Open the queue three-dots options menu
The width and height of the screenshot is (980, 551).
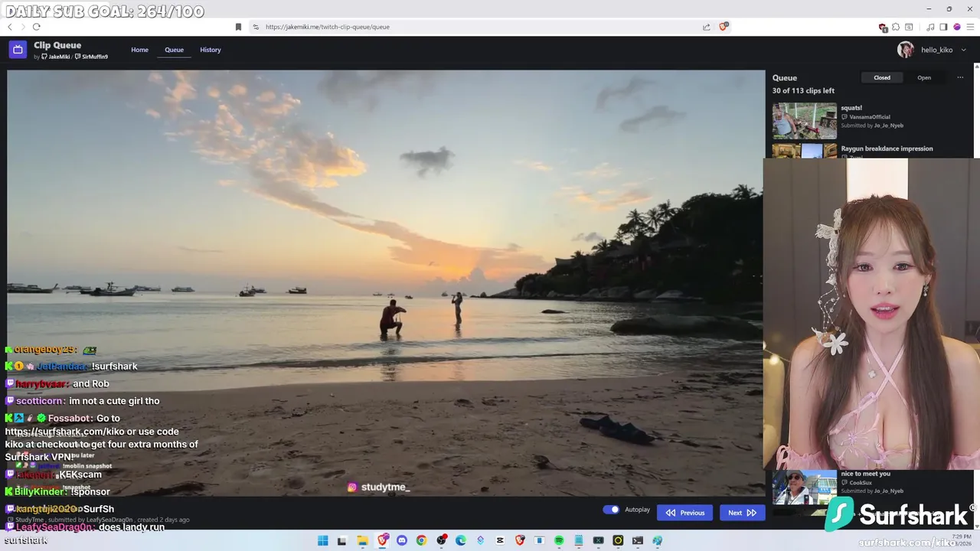tap(960, 77)
